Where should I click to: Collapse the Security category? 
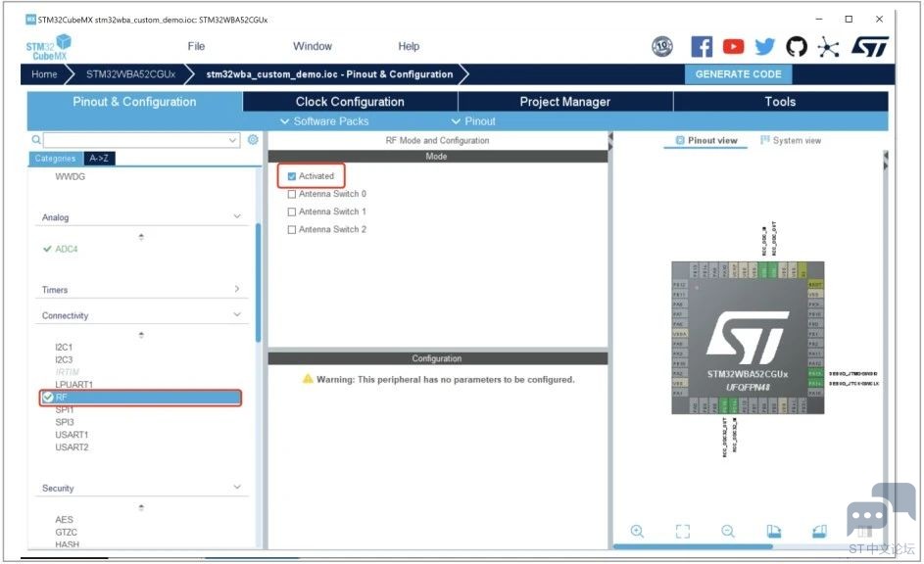pos(237,488)
